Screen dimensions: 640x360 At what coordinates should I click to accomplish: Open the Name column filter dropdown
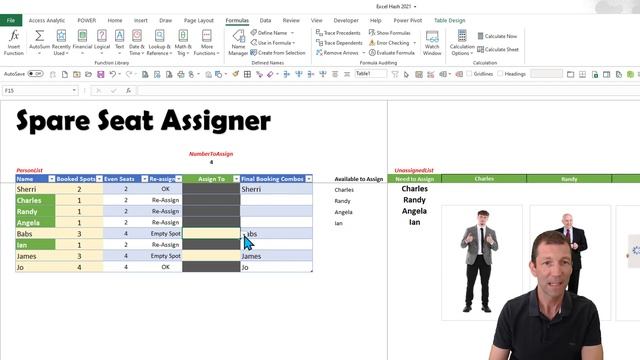click(x=51, y=179)
